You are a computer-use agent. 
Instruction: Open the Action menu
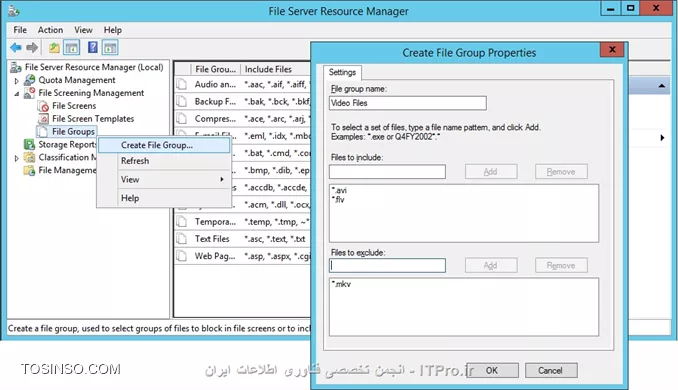[50, 30]
